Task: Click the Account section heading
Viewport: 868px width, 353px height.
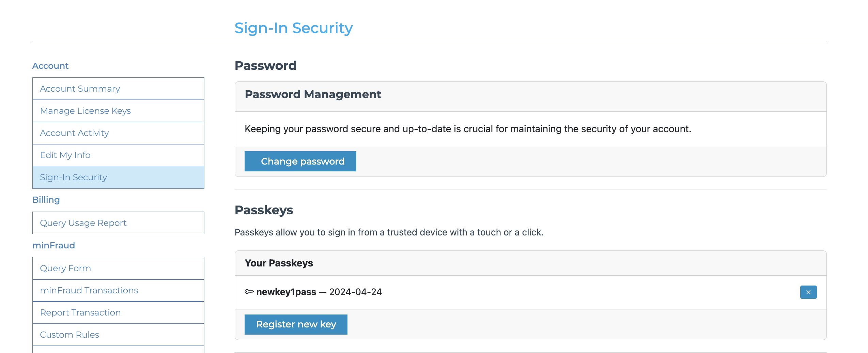Action: click(x=50, y=66)
